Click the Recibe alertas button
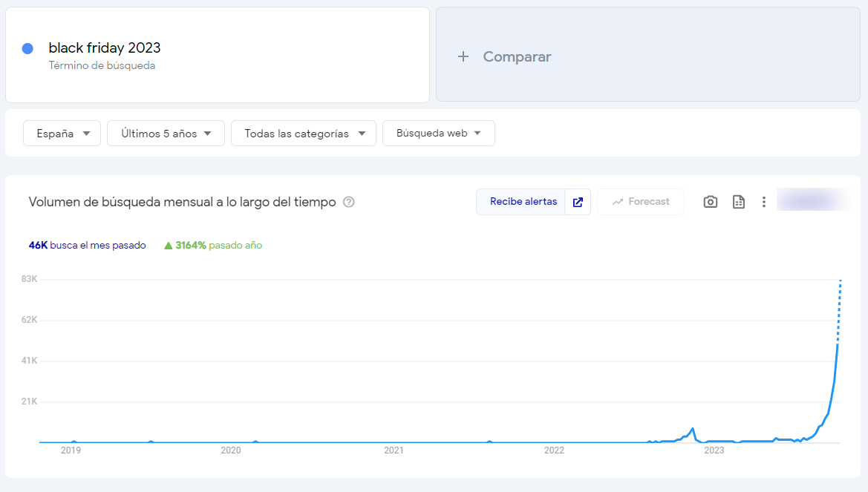Image resolution: width=868 pixels, height=492 pixels. [x=523, y=202]
